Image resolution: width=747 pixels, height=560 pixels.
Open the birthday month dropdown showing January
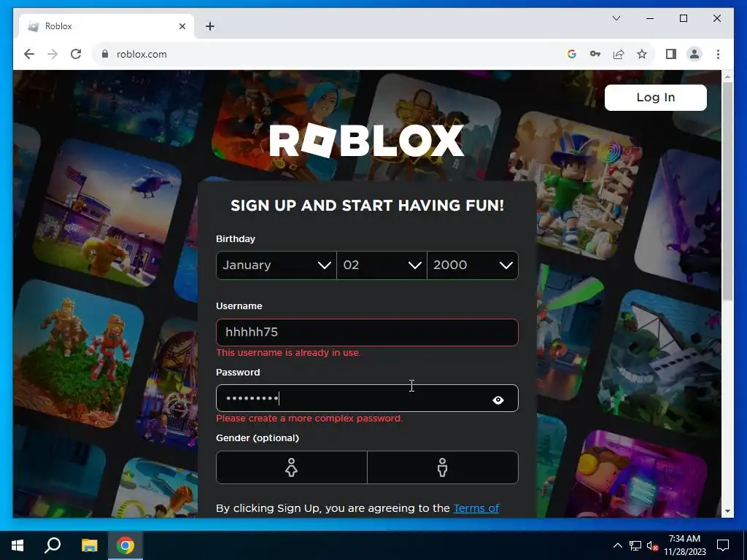(276, 265)
